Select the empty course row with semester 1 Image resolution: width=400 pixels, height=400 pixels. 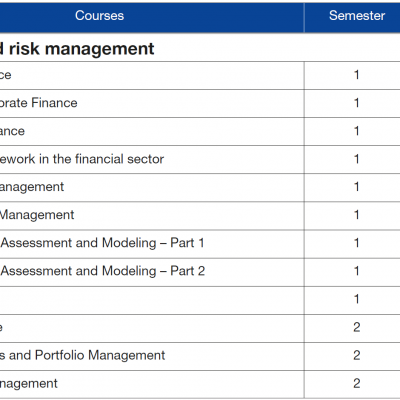(x=152, y=300)
